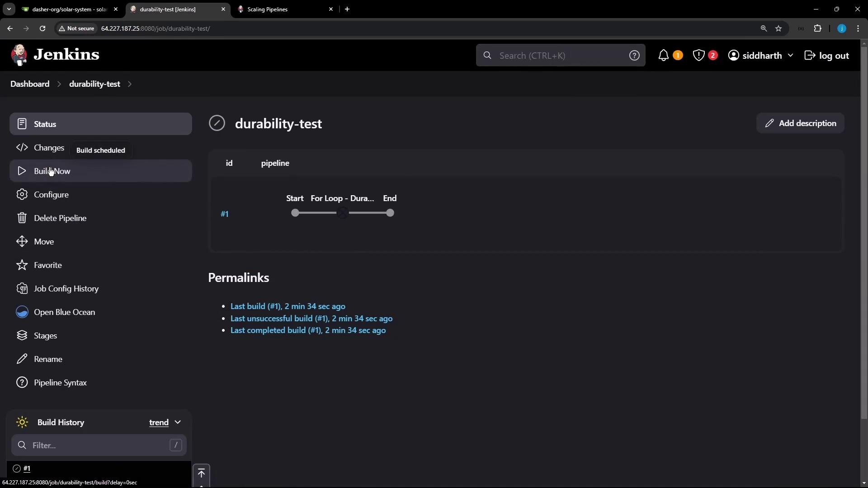Open build #1 in the pipeline table
Screen dimensions: 868x488
click(225, 214)
